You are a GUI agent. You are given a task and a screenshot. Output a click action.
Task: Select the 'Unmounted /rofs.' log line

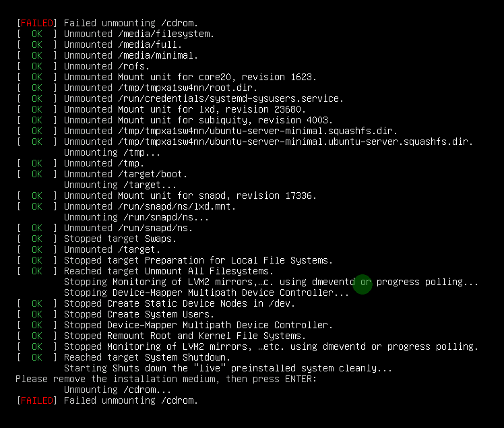pos(106,66)
